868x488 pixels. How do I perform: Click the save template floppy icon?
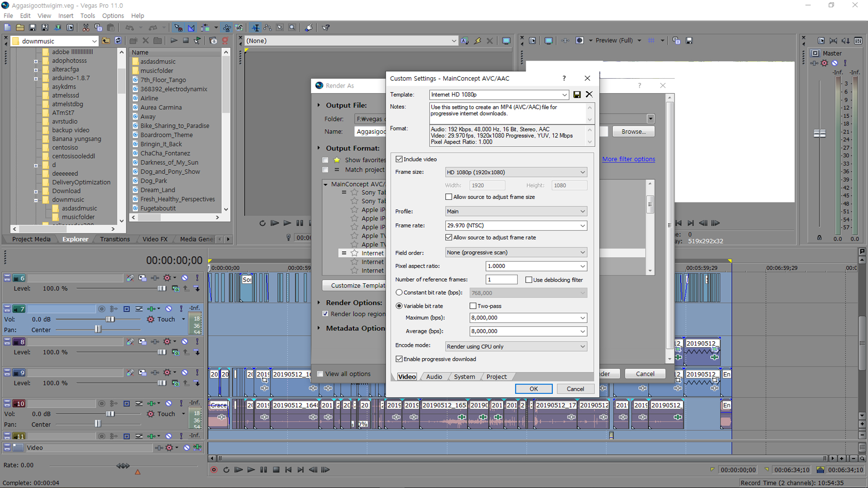click(577, 94)
